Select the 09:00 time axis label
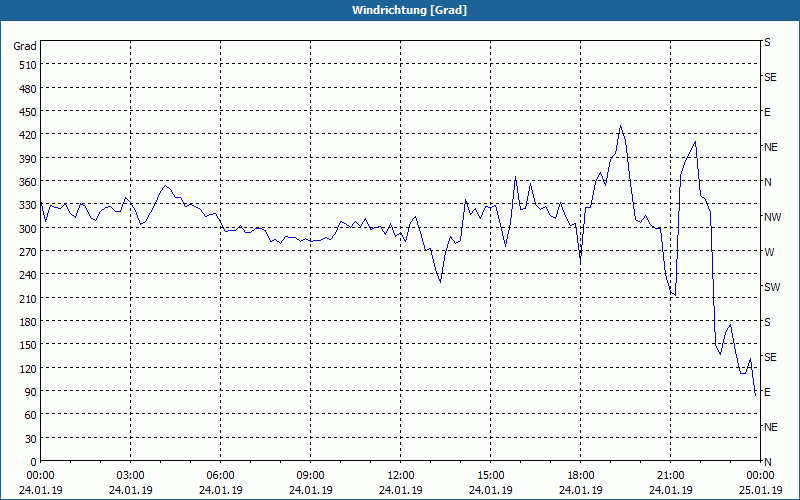Viewport: 800px width, 500px height. (310, 476)
